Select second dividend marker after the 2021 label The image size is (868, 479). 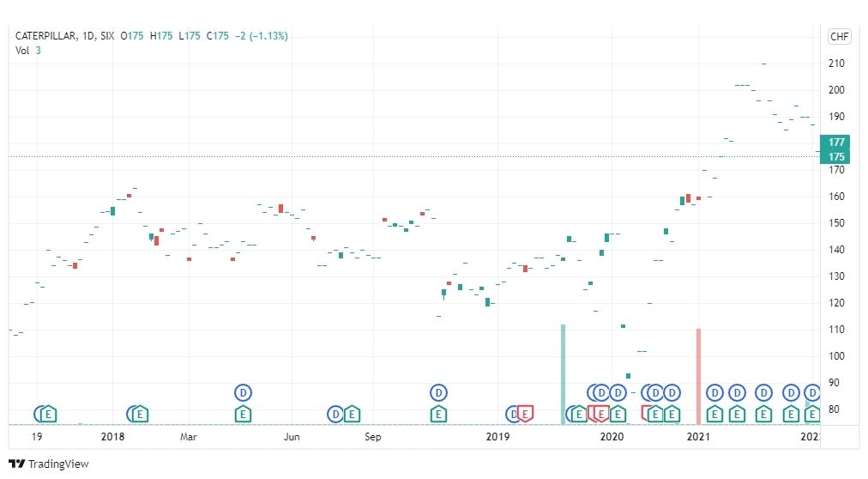tap(737, 392)
